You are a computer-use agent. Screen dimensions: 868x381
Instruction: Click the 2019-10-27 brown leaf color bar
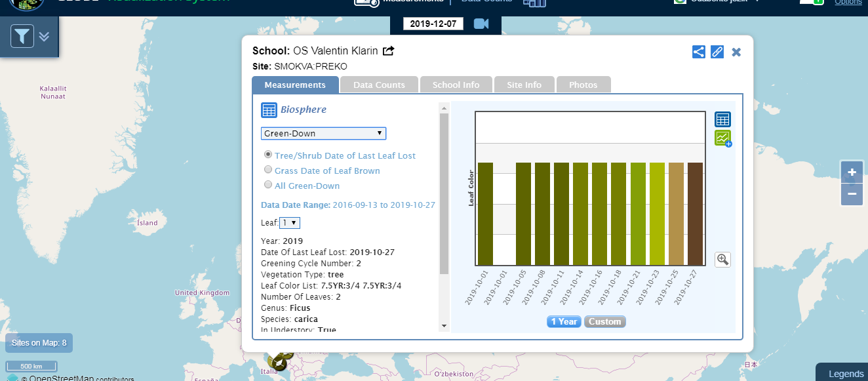695,214
